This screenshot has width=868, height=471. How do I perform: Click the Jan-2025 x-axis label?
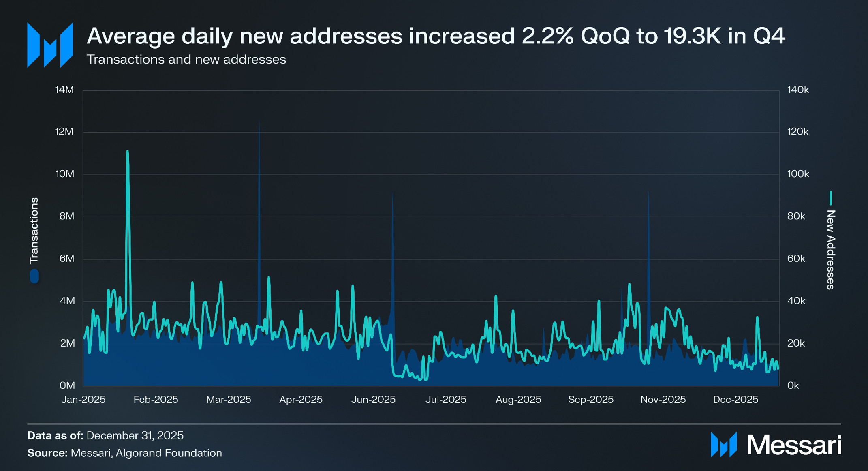(x=83, y=400)
